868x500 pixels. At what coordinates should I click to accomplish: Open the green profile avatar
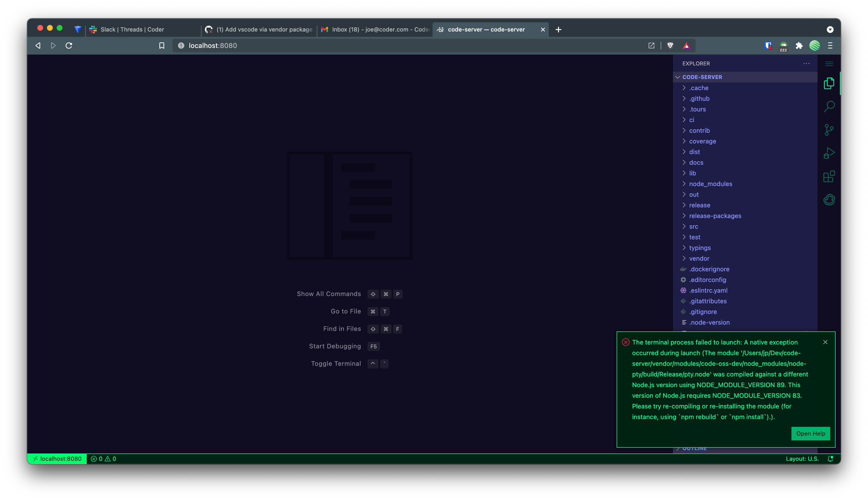tap(814, 46)
